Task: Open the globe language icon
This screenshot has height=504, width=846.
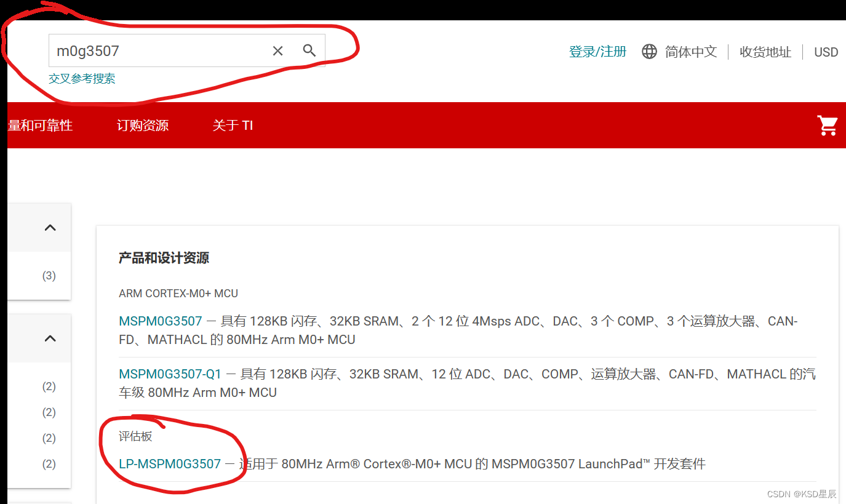Action: [x=649, y=52]
